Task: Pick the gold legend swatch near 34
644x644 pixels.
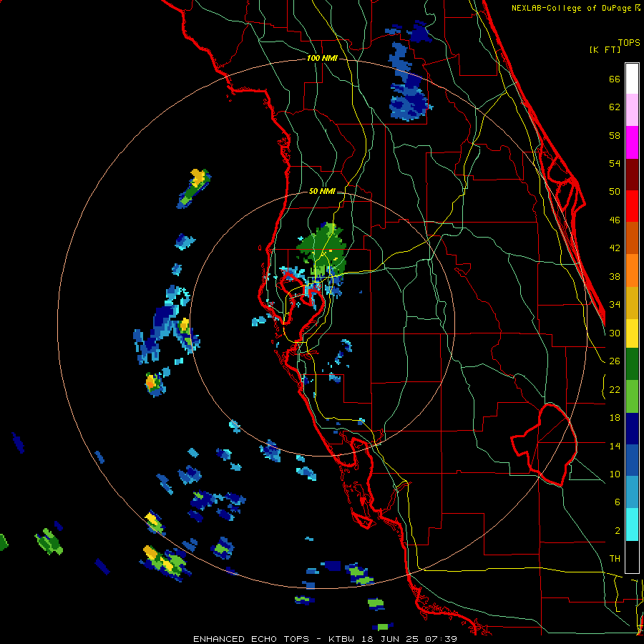Action: click(x=632, y=303)
